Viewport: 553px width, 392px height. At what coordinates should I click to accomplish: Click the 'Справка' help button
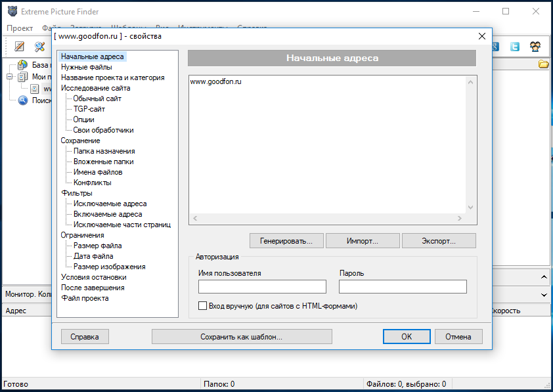(85, 337)
